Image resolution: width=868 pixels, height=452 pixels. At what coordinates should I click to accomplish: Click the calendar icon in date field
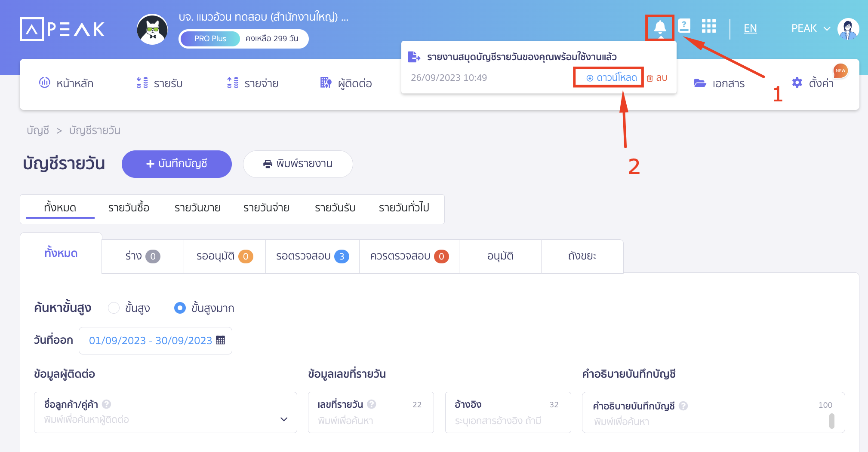pyautogui.click(x=221, y=340)
